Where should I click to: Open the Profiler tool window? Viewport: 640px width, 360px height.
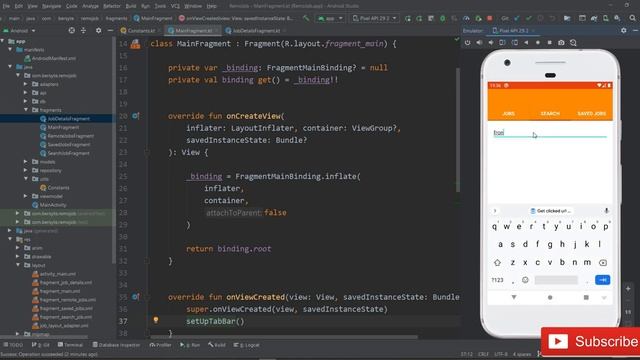(160, 345)
